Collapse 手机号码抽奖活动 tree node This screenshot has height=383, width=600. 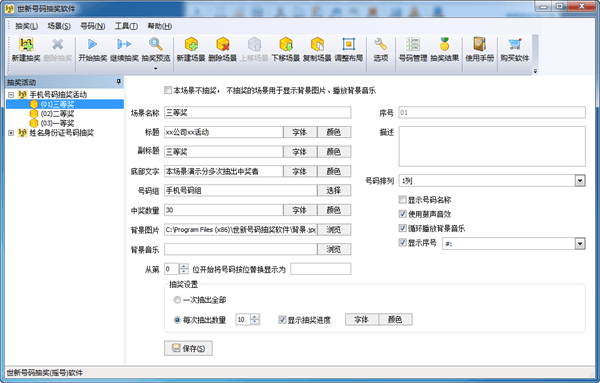(11, 95)
